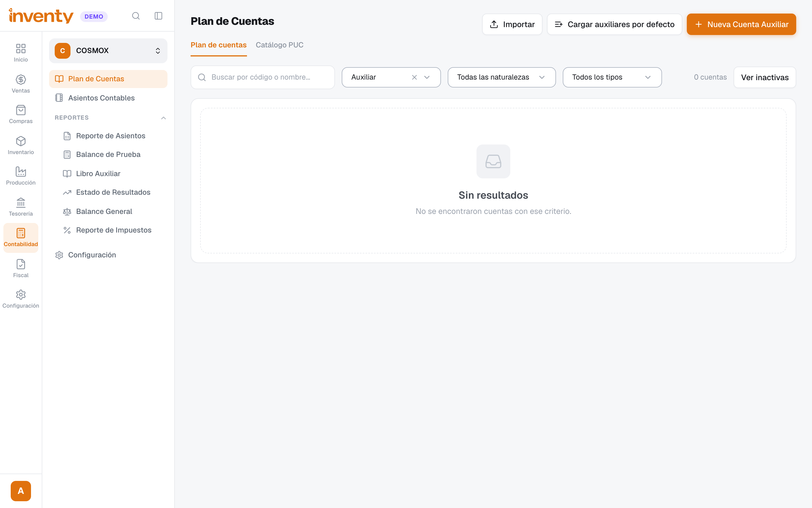Open the search icon in the header
812x508 pixels.
[136, 16]
